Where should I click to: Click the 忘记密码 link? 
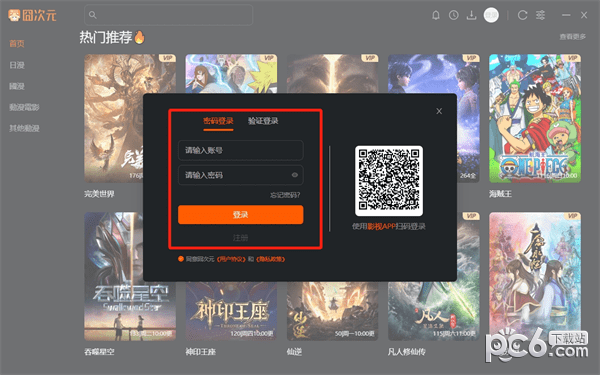(285, 195)
